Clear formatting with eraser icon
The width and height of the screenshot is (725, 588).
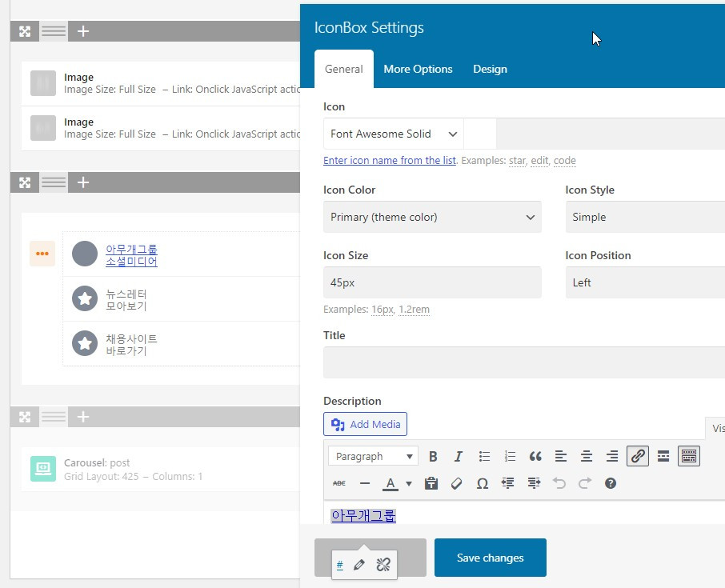[x=456, y=483]
